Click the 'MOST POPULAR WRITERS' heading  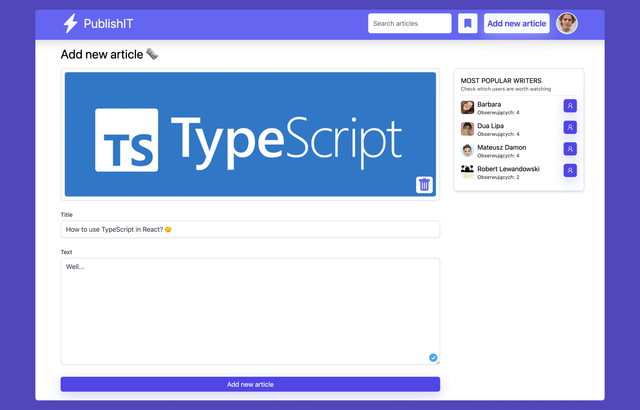pos(501,81)
